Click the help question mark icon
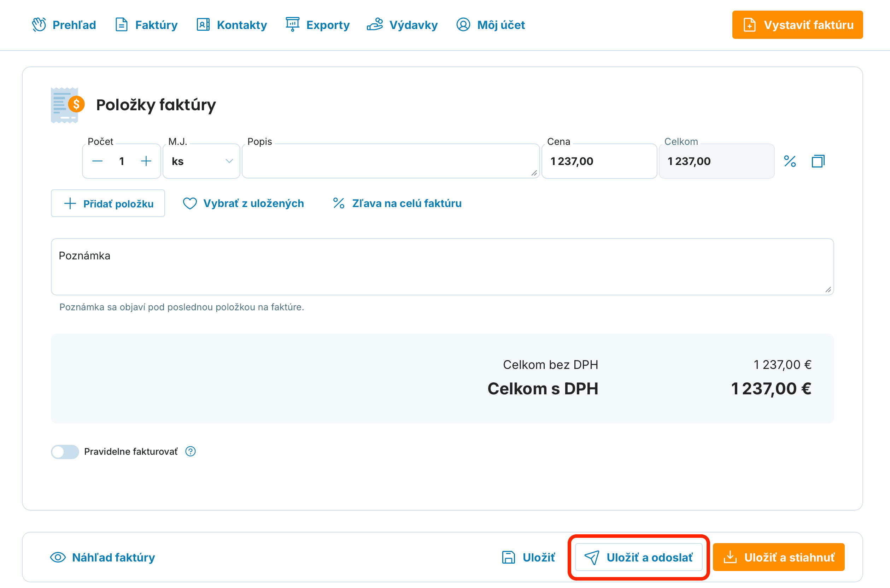The image size is (890, 588). 191,452
